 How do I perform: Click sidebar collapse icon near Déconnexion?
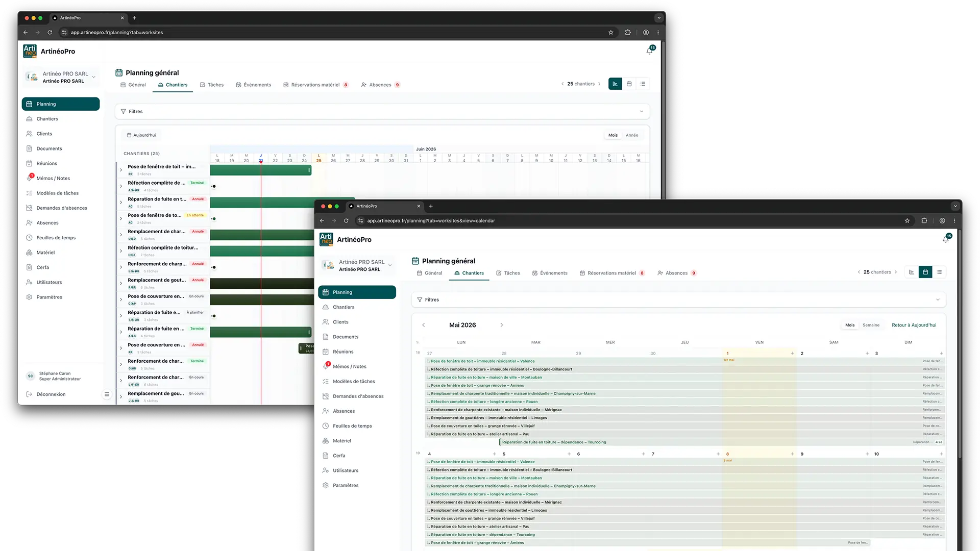pyautogui.click(x=107, y=394)
